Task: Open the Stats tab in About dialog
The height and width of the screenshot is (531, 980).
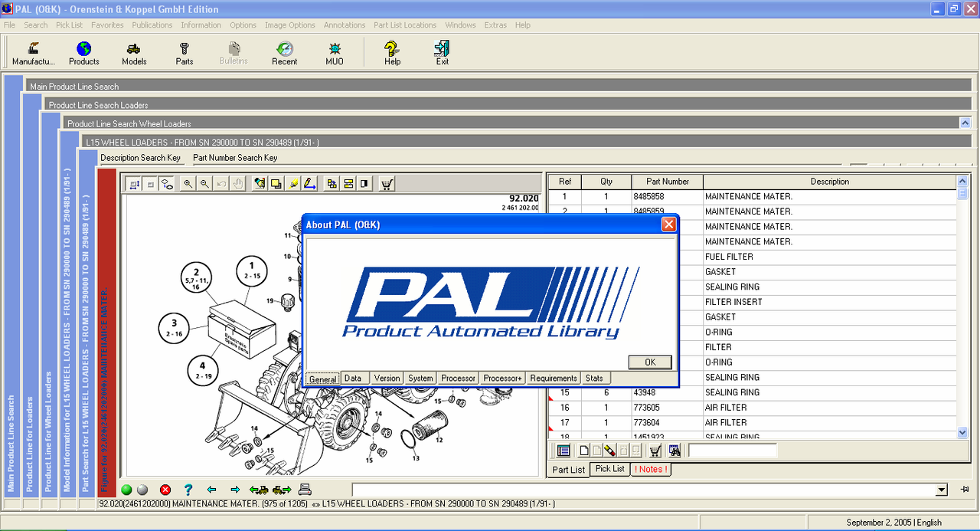Action: coord(594,378)
